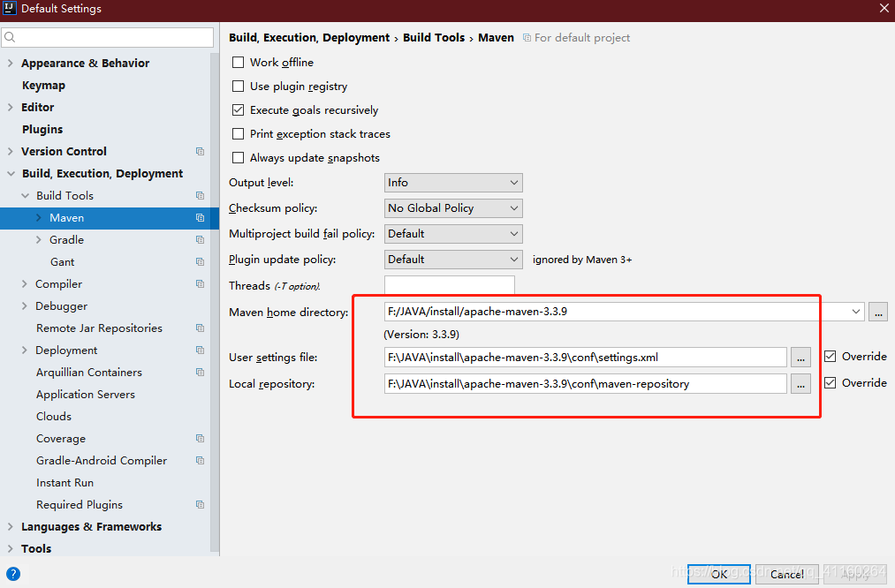The height and width of the screenshot is (588, 895).
Task: Expand the Deployment tree node
Action: (25, 351)
